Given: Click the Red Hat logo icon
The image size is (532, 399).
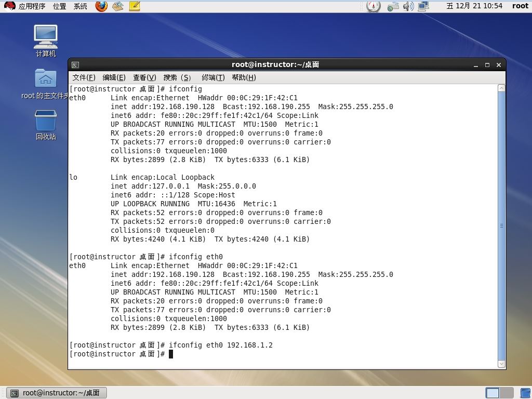Looking at the screenshot, I should [x=9, y=6].
